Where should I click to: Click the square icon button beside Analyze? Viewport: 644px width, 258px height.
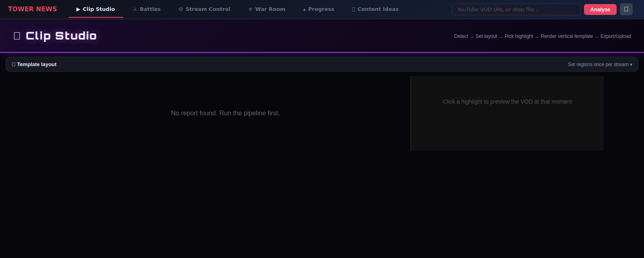coord(626,9)
